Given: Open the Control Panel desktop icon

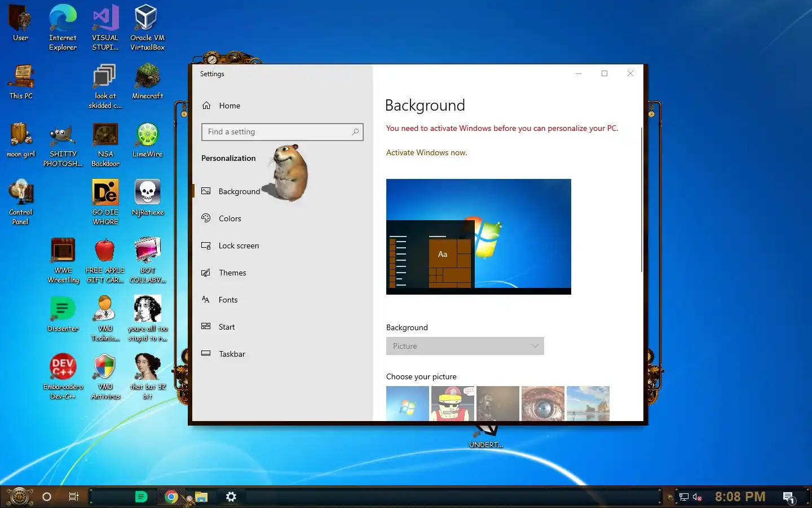Looking at the screenshot, I should click(21, 202).
